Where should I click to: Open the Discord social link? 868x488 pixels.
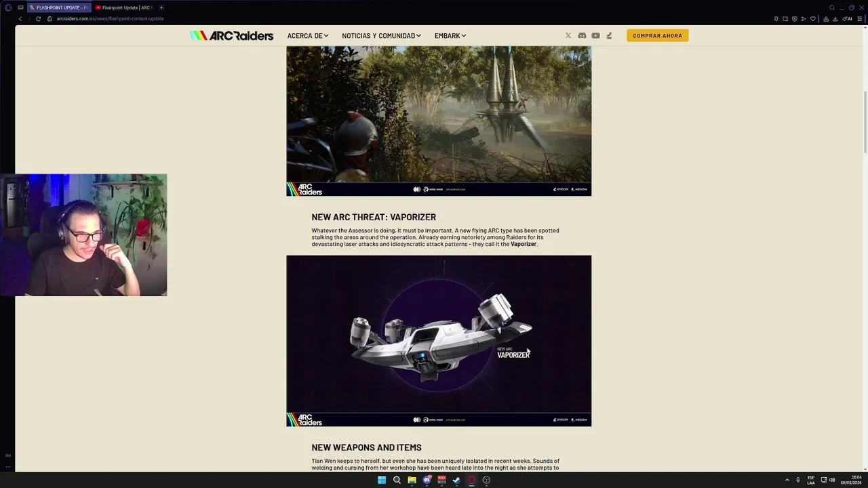tap(582, 35)
